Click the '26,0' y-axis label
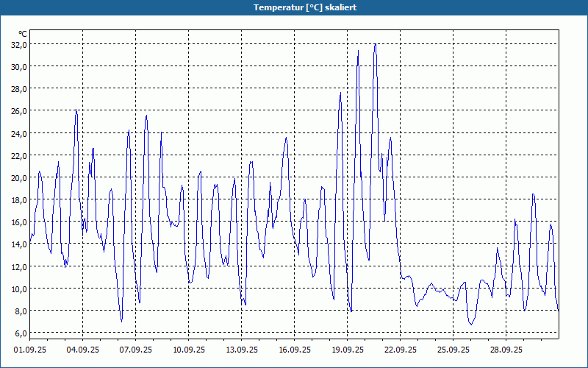588x368 pixels. point(19,111)
